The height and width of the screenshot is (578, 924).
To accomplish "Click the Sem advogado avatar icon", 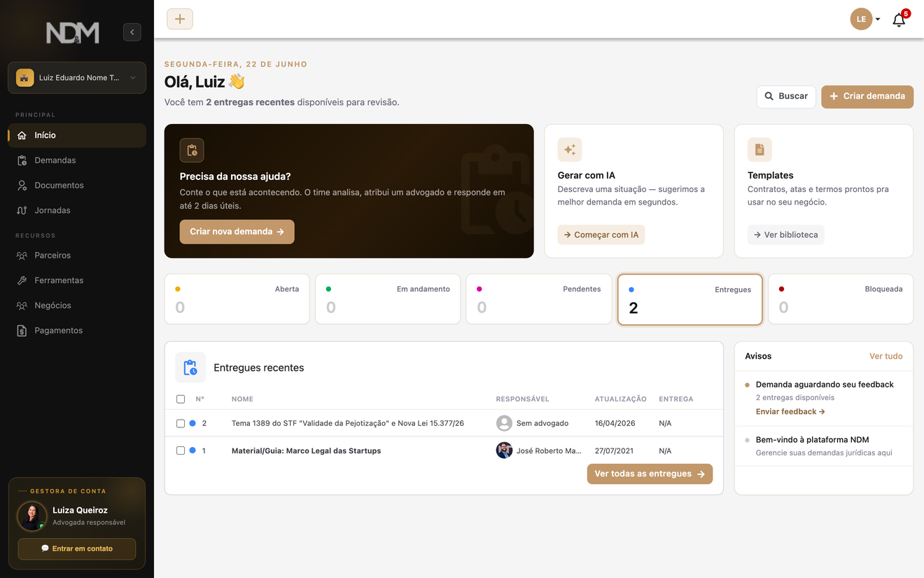I will [x=504, y=423].
